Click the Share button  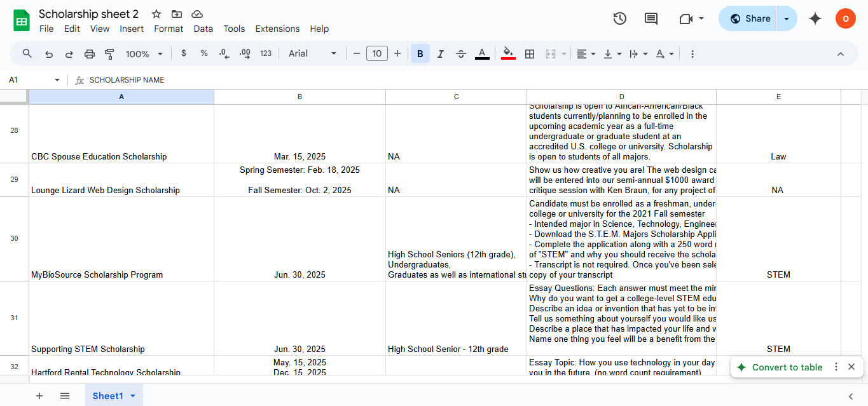click(750, 18)
